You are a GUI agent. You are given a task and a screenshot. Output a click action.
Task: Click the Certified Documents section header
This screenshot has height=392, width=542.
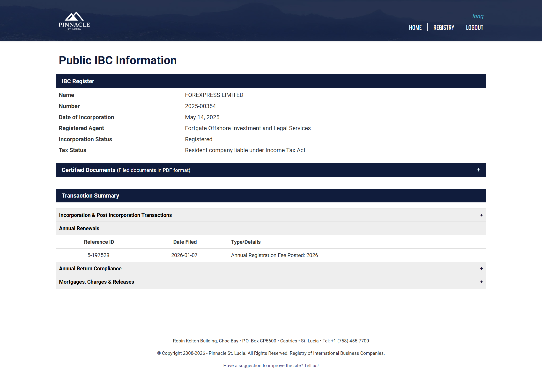click(271, 170)
